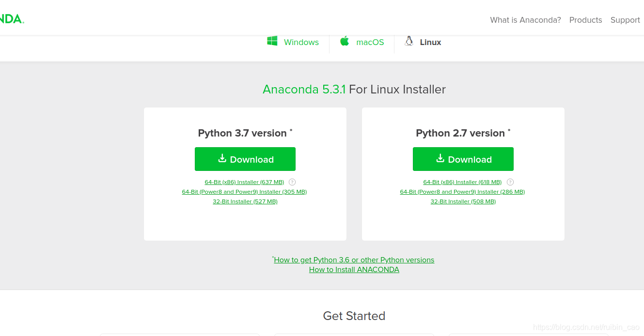Open the Support menu
Image resolution: width=644 pixels, height=336 pixels.
[x=625, y=20]
